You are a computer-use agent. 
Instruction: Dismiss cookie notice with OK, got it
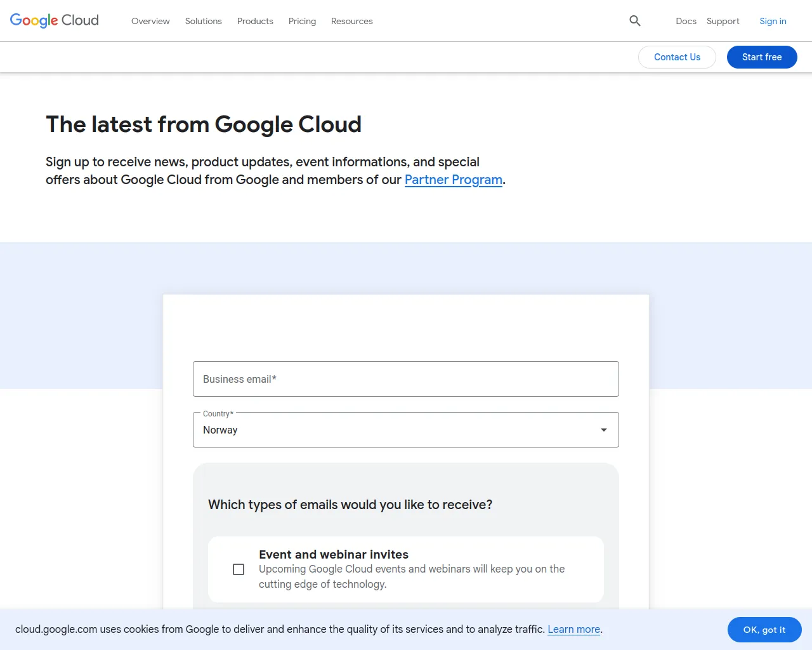[764, 630]
